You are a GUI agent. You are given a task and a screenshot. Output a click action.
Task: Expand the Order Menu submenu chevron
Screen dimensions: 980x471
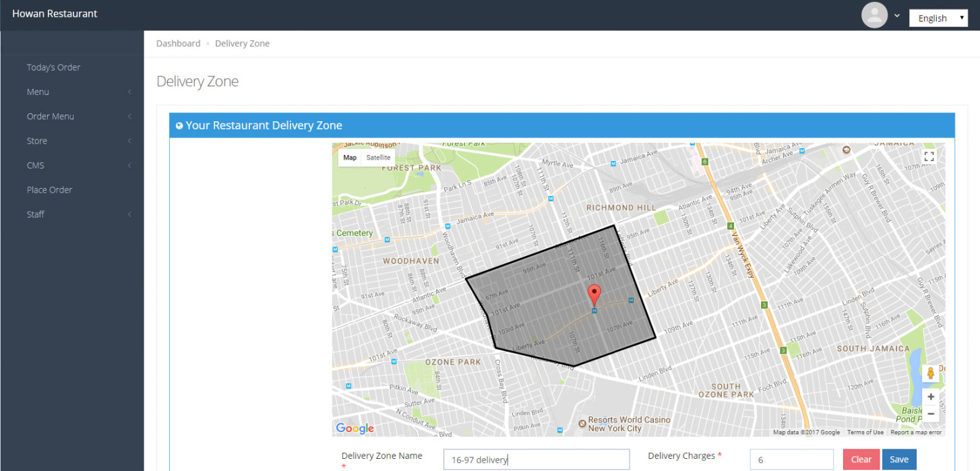[x=129, y=116]
